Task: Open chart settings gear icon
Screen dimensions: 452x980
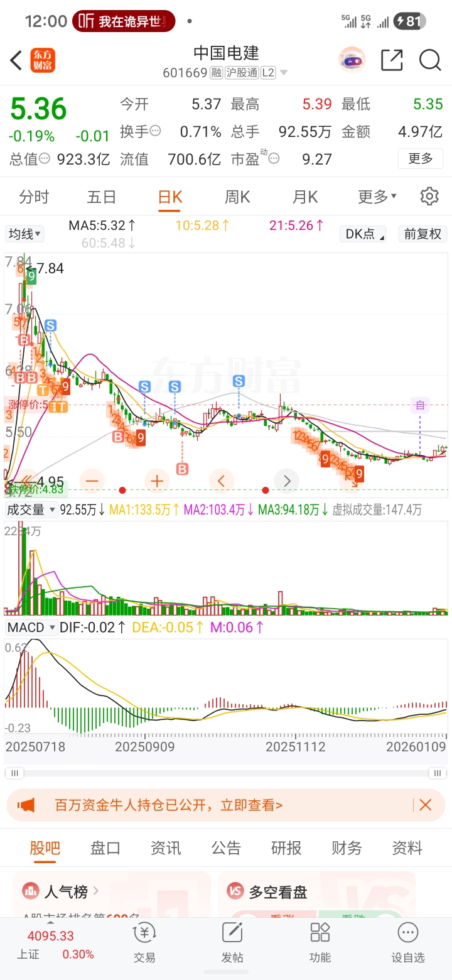Action: pos(429,196)
